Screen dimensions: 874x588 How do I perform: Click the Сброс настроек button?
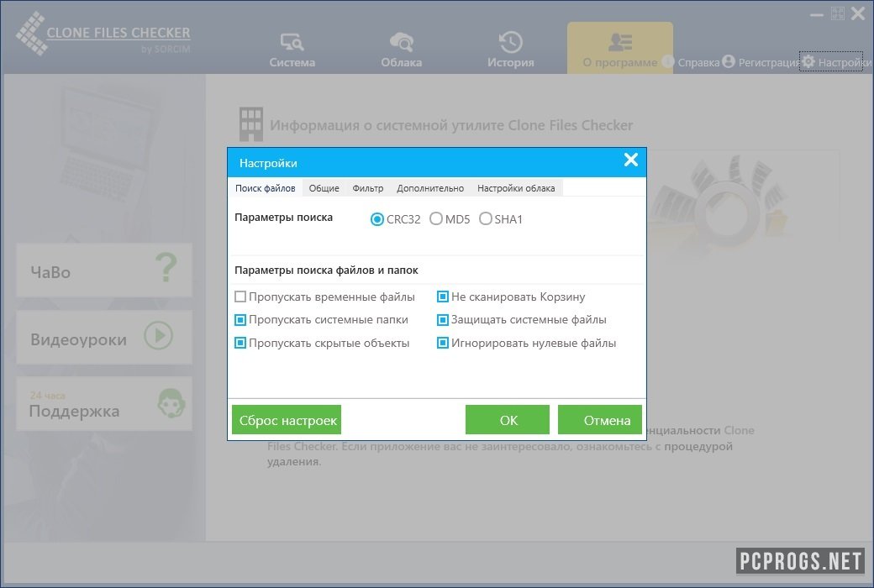point(287,420)
